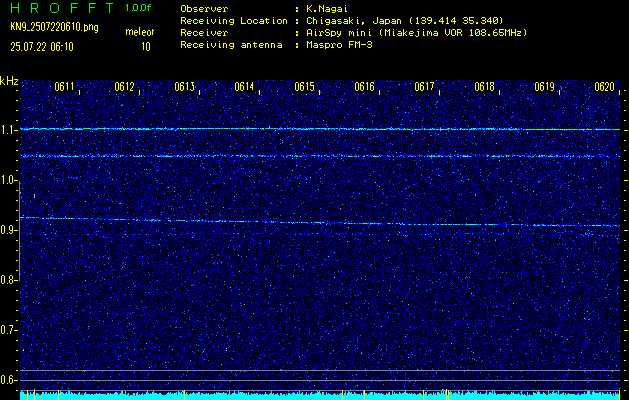Click the kHz axis unit label

9,81
